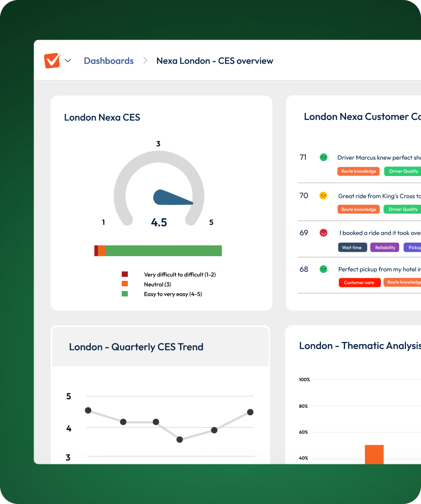Select the red Customer care tag
Screen dimensions: 421x504
click(359, 282)
